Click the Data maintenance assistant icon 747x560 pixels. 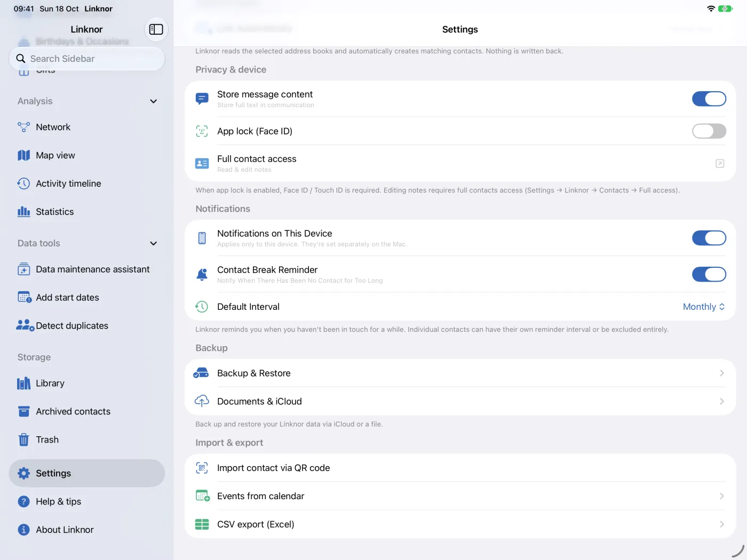point(23,269)
